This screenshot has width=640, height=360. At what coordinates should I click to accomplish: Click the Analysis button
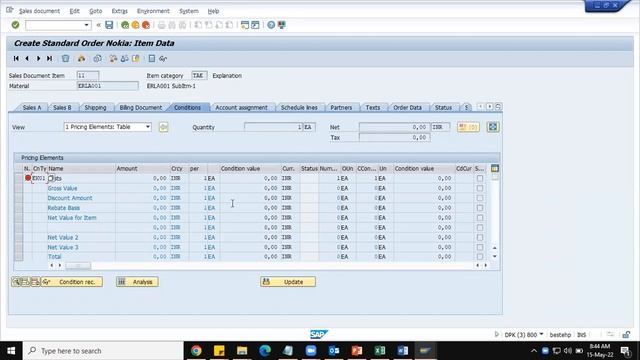click(137, 282)
